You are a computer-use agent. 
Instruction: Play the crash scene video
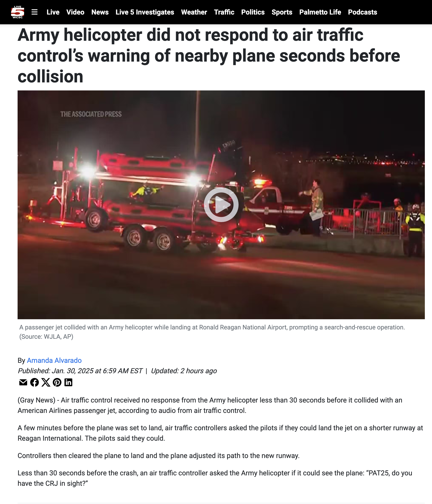[221, 205]
